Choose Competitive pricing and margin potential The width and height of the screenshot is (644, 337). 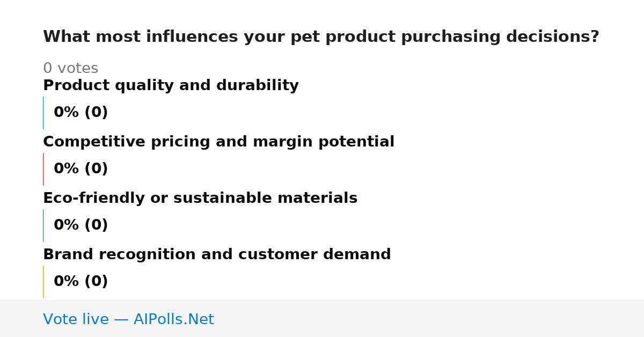click(218, 142)
